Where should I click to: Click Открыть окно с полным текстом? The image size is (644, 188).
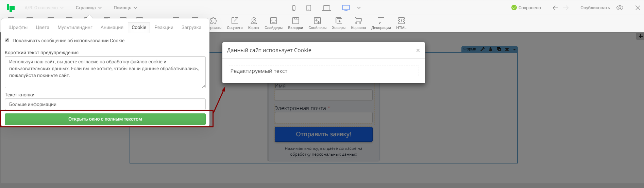coord(105,119)
